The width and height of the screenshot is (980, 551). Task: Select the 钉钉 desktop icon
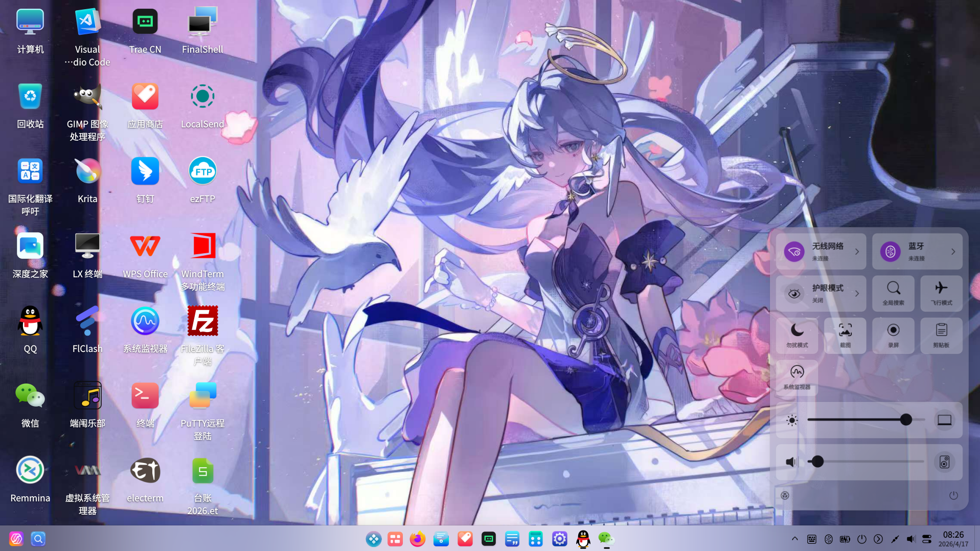145,171
